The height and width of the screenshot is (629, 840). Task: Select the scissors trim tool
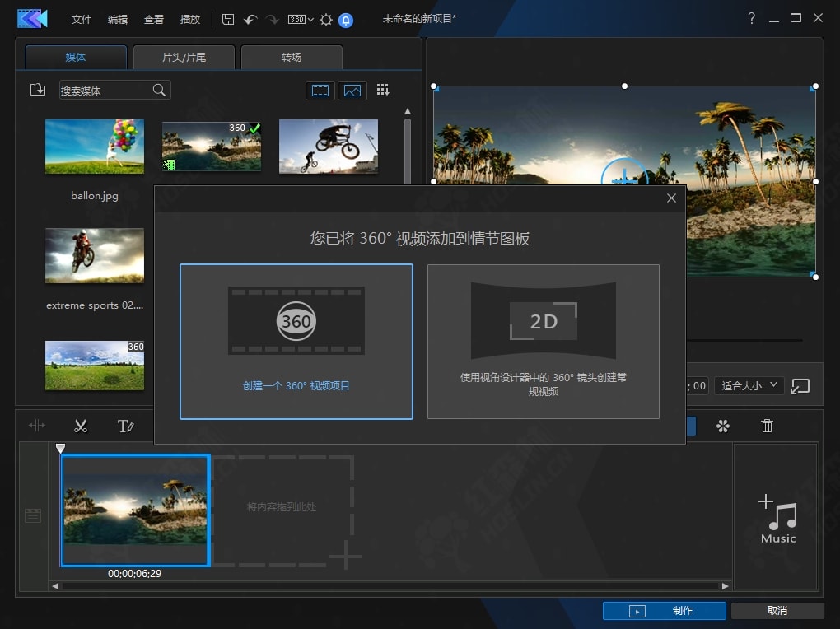click(x=81, y=426)
